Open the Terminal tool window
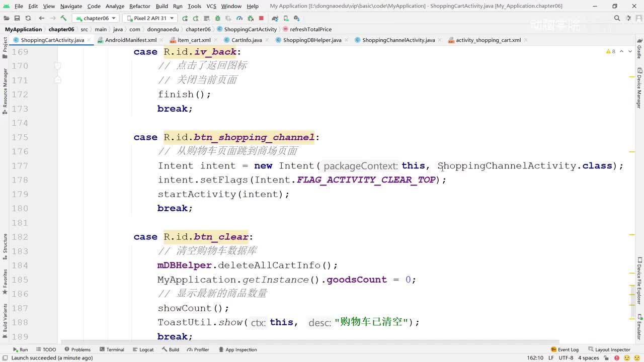Screen dimensions: 644x362 112,349
